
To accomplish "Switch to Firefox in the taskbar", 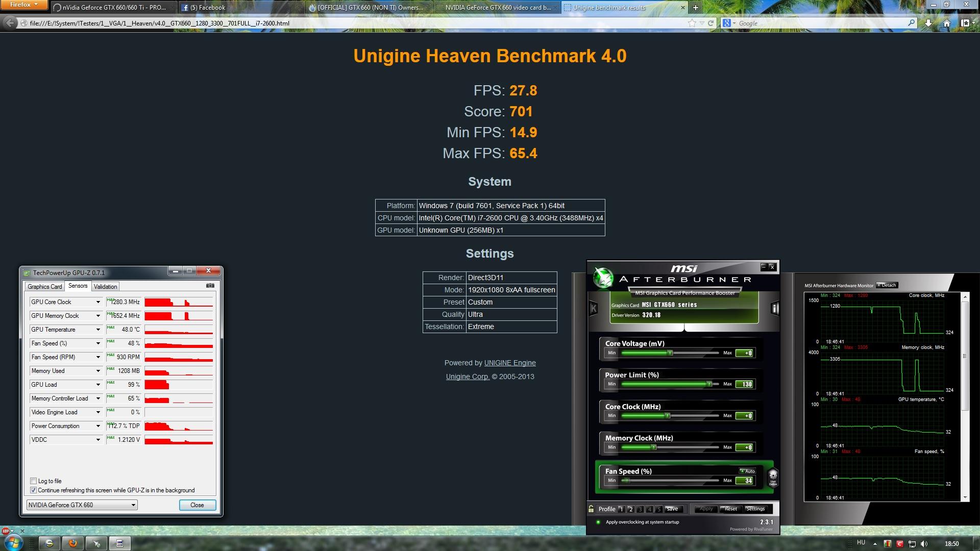I will click(x=72, y=543).
